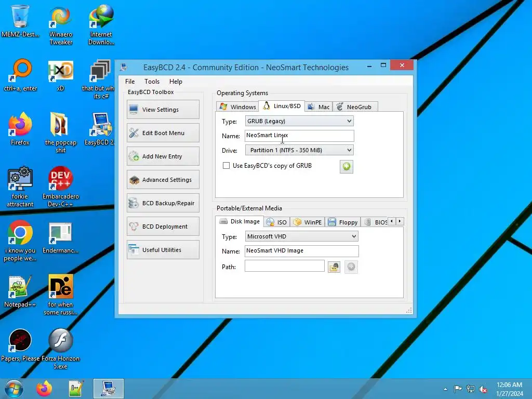This screenshot has width=532, height=399.
Task: Select 'the popcap shit' folder icon
Action: click(x=60, y=134)
